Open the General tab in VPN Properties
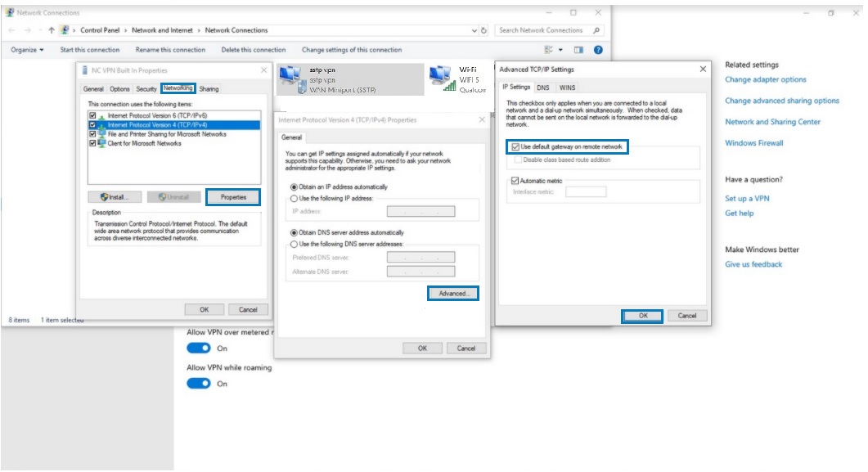This screenshot has height=472, width=868. pos(93,89)
